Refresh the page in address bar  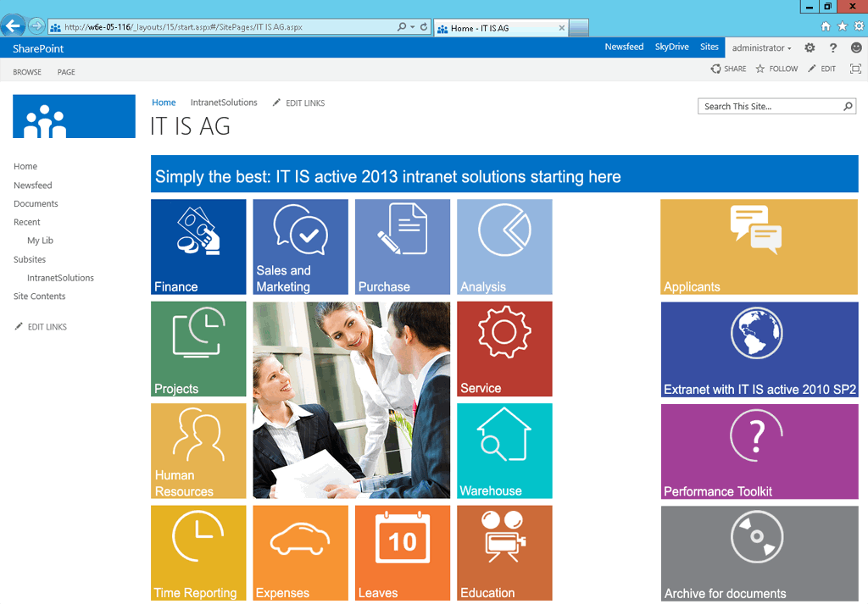point(424,26)
